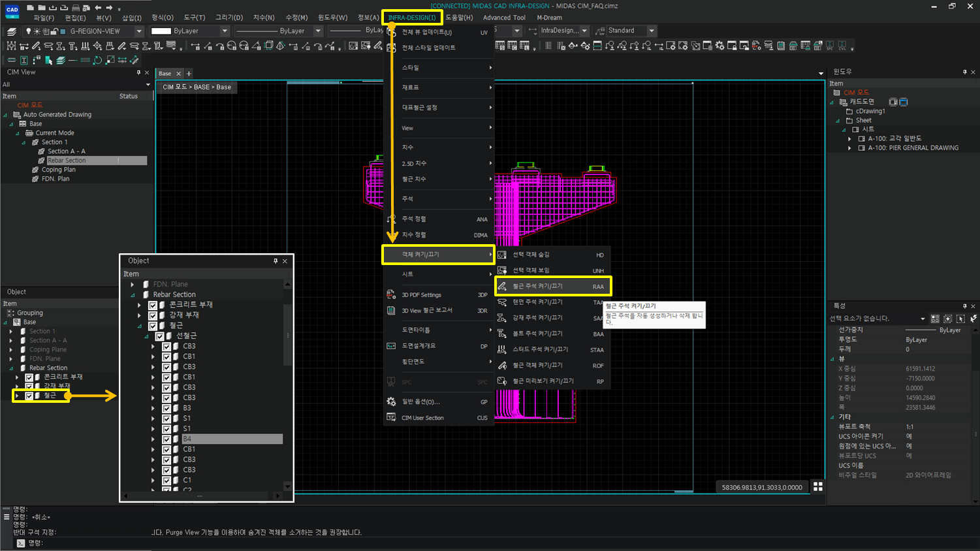Toggle the layer lightbulb on/off icon
Screen dimensions: 980x551
pyautogui.click(x=29, y=31)
